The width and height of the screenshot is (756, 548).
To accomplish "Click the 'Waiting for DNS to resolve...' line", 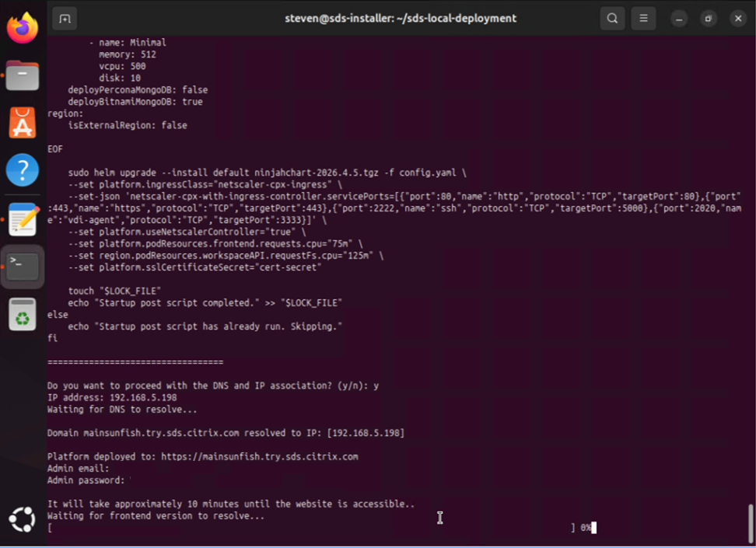I will 122,410.
